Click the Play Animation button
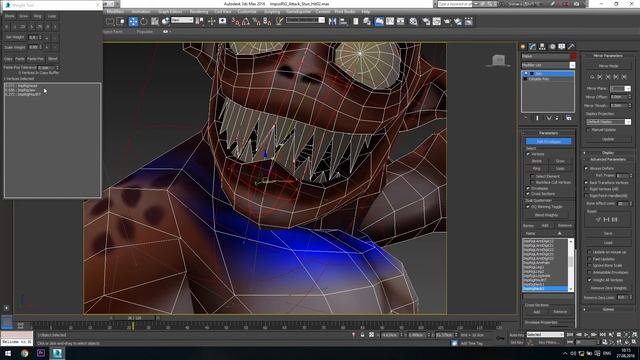This screenshot has height=360, width=640. tap(586, 335)
